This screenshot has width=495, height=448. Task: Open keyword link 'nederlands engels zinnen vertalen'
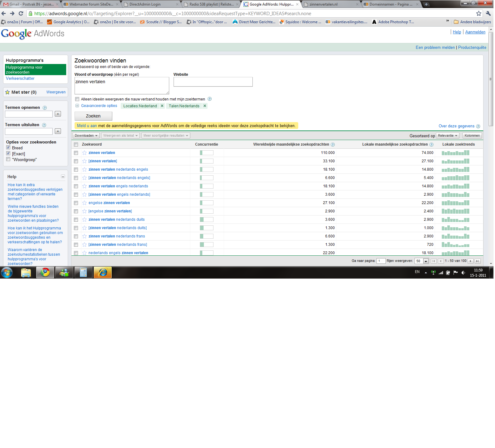click(x=118, y=253)
